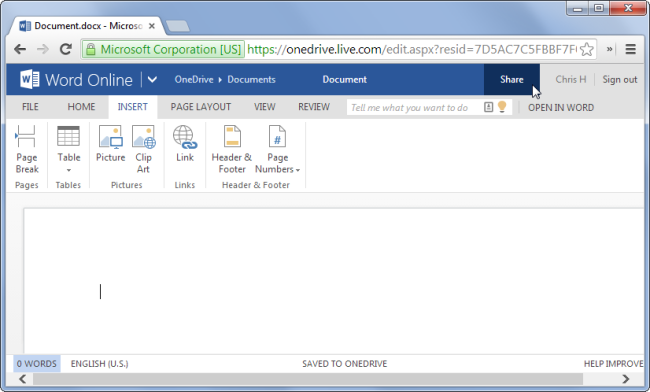Insert a Page Break
Image resolution: width=650 pixels, height=392 pixels.
click(x=27, y=150)
